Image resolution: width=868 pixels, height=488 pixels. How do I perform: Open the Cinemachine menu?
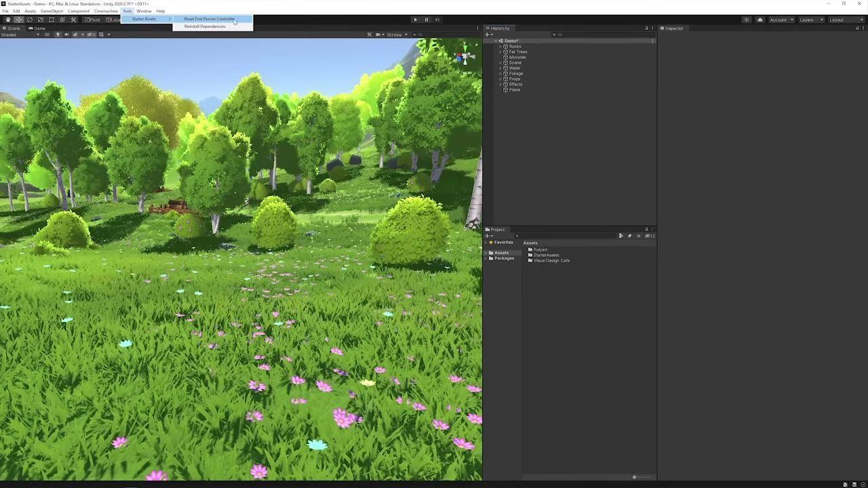[x=106, y=12]
